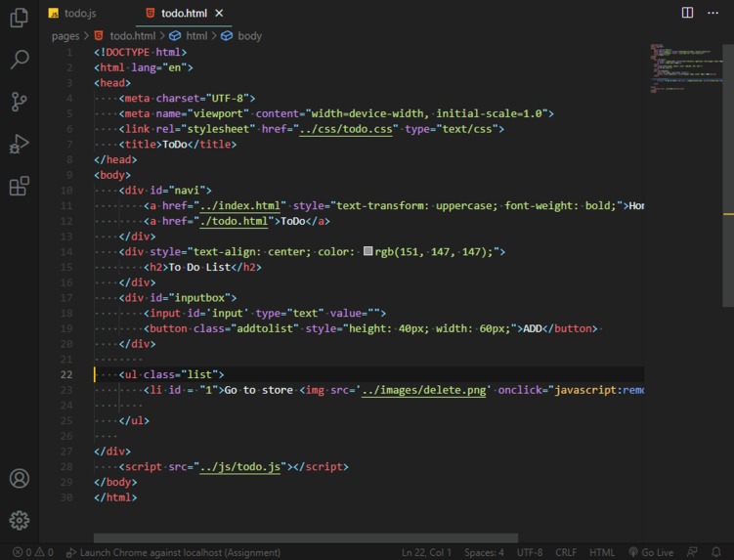Click the <title>ToDo</title> code line
This screenshot has height=560, width=734.
pyautogui.click(x=178, y=145)
